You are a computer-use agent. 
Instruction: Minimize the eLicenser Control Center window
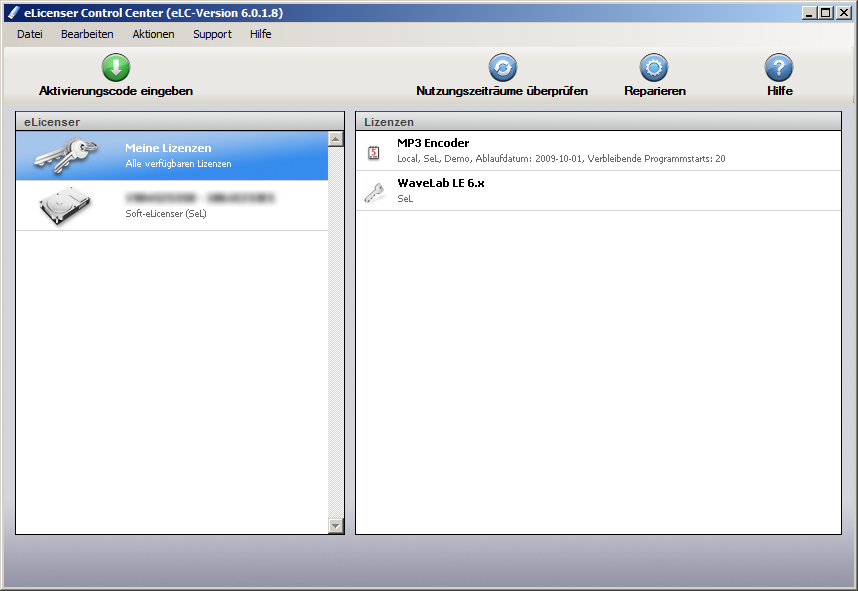tap(809, 13)
